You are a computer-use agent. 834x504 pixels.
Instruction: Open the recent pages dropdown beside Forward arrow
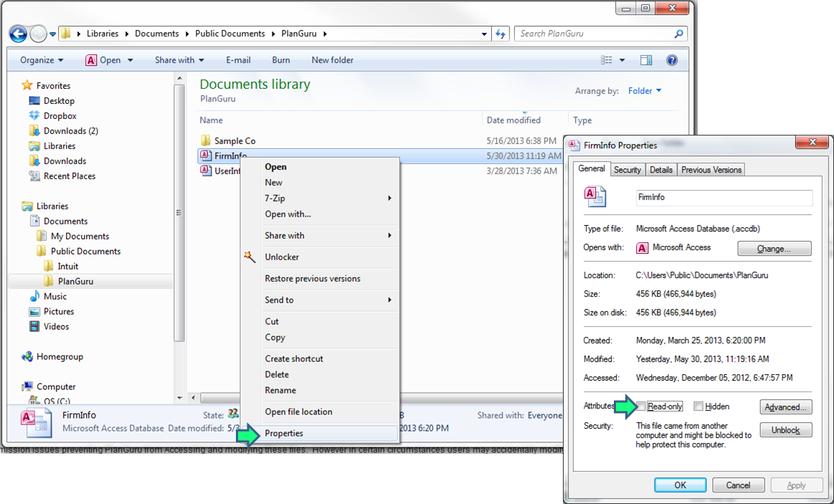pyautogui.click(x=52, y=34)
